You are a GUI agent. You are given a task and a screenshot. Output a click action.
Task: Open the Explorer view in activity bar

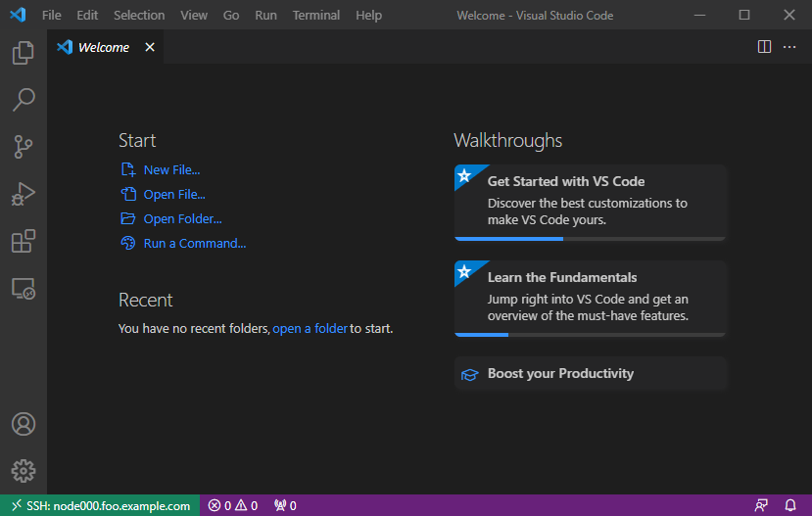click(x=24, y=53)
